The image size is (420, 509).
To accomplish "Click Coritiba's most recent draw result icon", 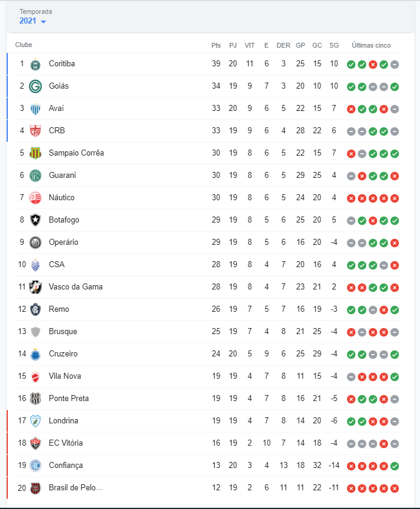I will pyautogui.click(x=395, y=65).
